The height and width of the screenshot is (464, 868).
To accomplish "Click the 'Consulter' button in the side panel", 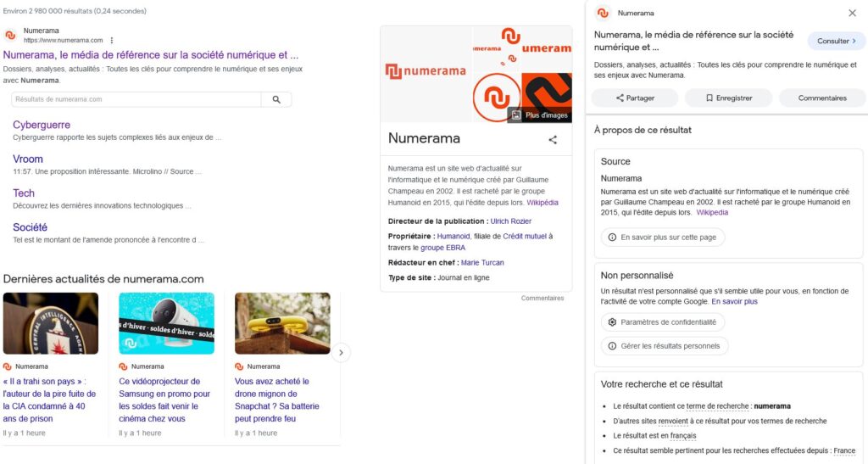I will click(x=837, y=41).
